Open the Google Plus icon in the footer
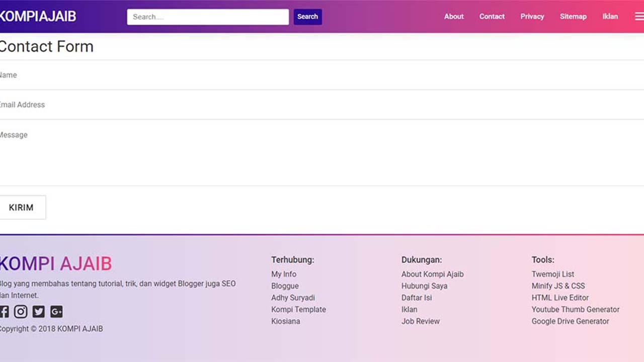This screenshot has height=362, width=644. (x=57, y=312)
